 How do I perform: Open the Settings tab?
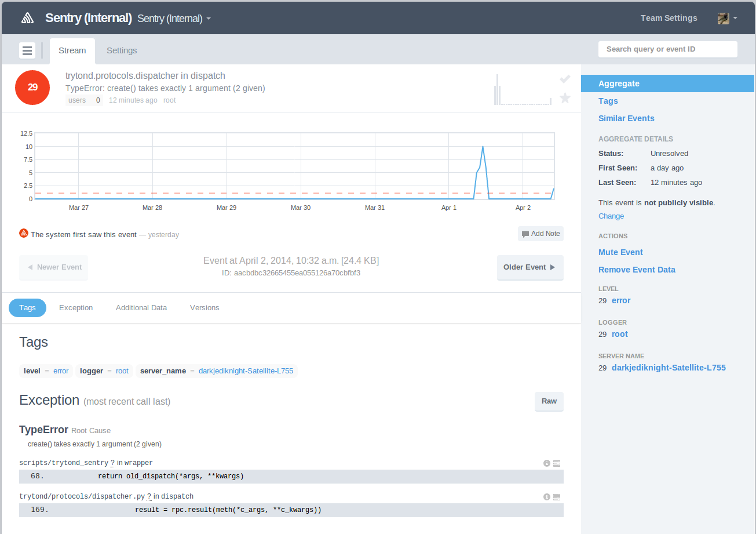[121, 50]
